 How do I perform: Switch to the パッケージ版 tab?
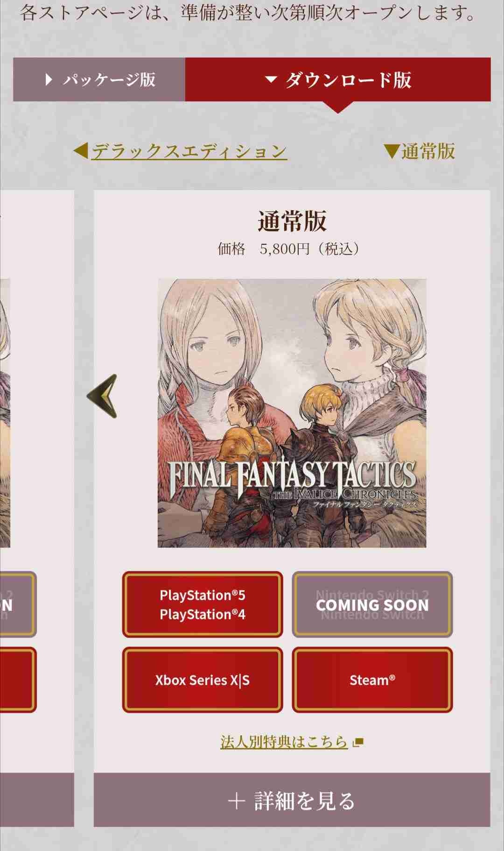tap(99, 79)
